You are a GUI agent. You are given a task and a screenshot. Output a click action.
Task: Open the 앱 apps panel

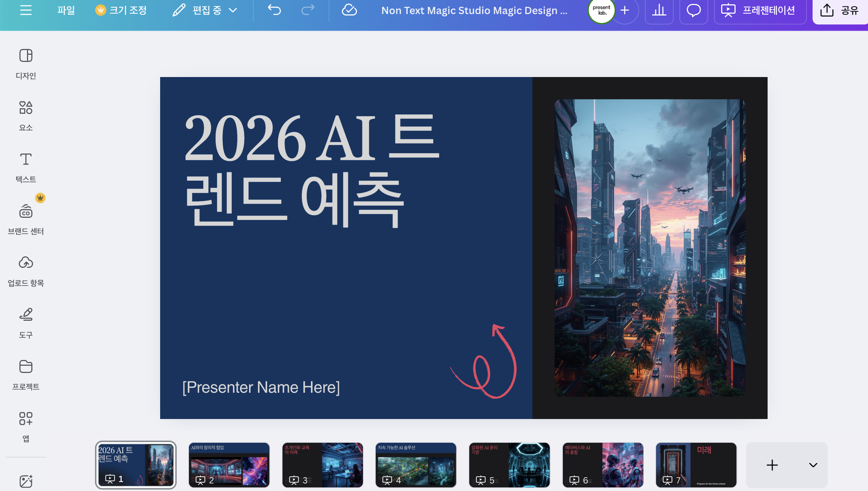pyautogui.click(x=26, y=427)
